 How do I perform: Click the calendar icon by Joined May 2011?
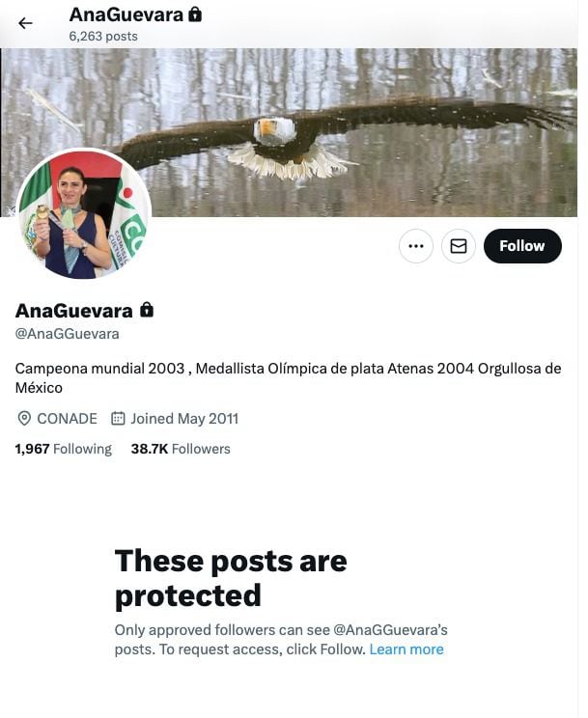(118, 418)
